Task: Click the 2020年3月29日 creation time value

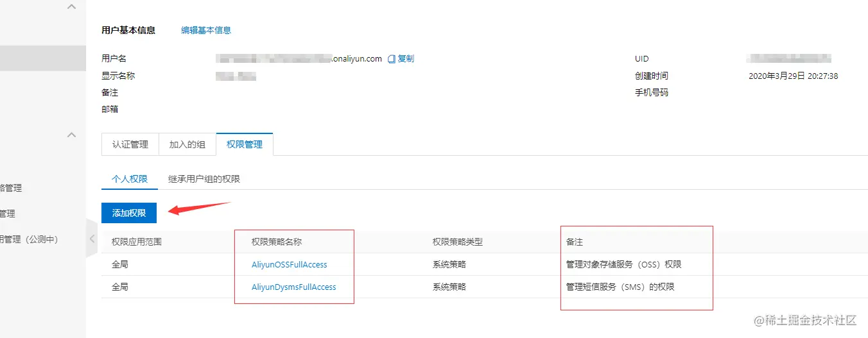Action: (794, 76)
